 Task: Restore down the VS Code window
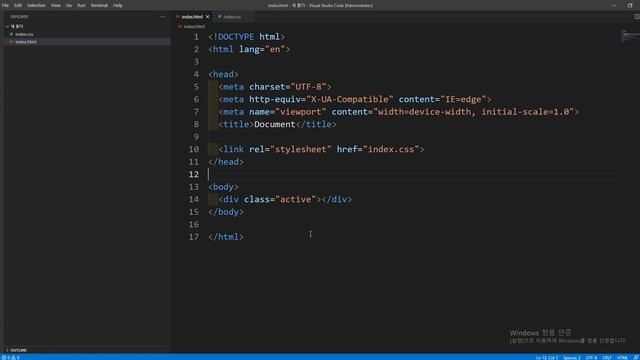(x=630, y=5)
